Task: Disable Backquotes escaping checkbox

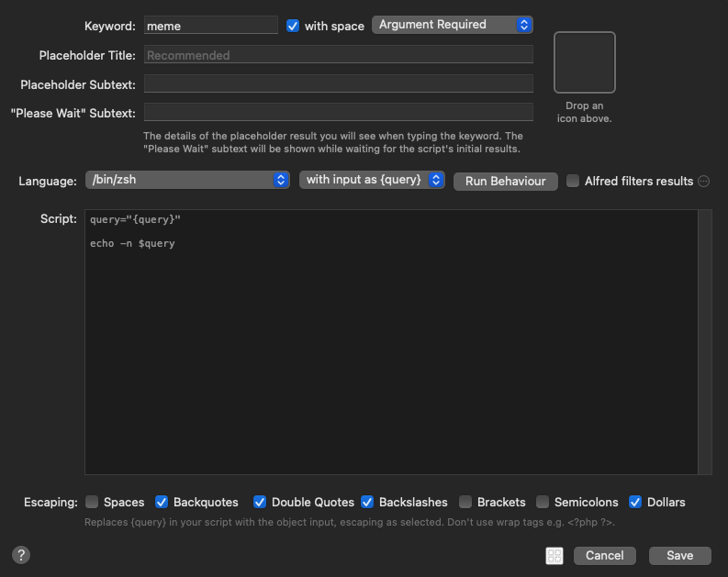Action: [161, 502]
